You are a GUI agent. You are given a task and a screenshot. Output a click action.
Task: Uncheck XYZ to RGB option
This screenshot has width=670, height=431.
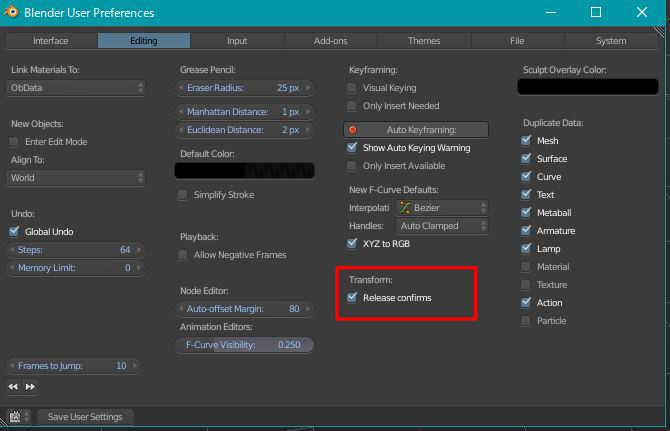352,243
